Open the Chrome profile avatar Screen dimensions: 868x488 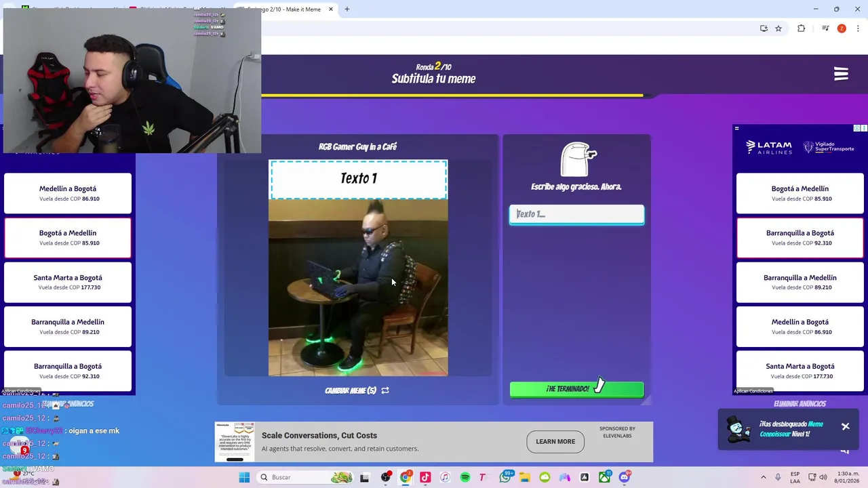click(x=842, y=28)
